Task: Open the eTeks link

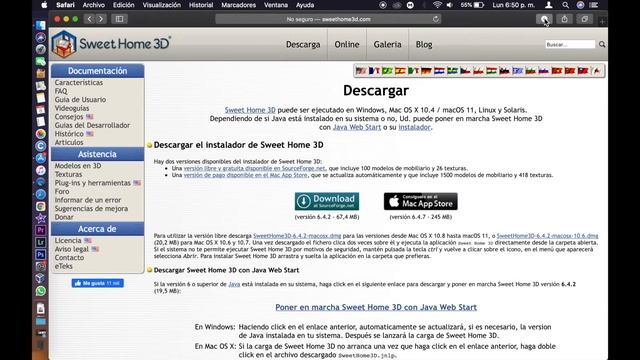Action: click(x=64, y=266)
